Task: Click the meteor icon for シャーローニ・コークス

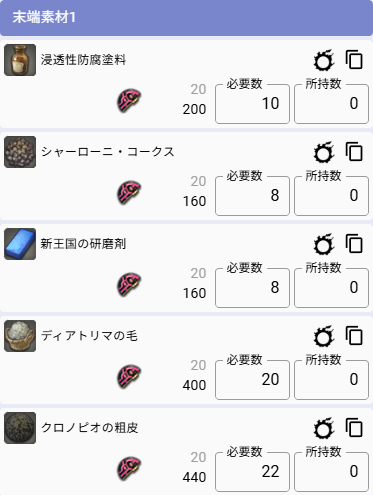Action: [x=324, y=152]
